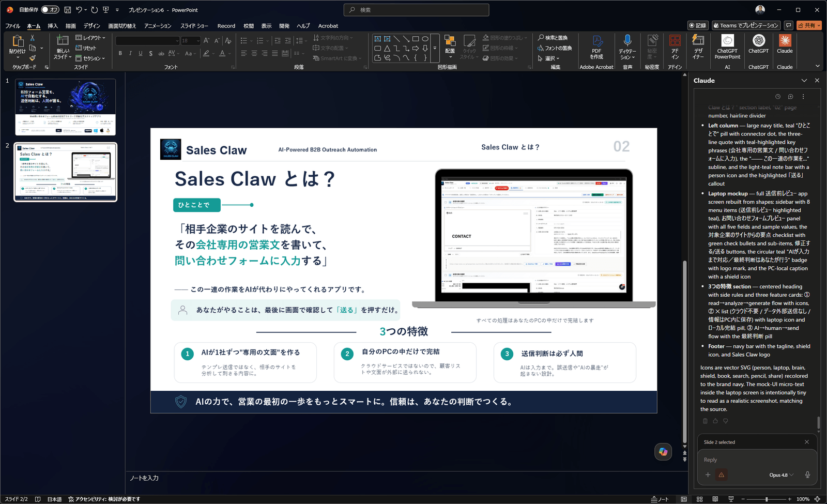
Task: Click the 貼り付け paste icon
Action: (17, 41)
